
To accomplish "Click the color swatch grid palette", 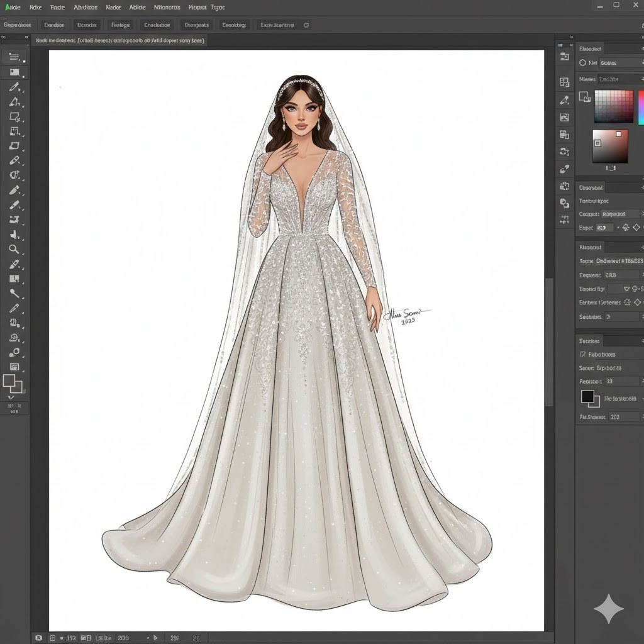I will [614, 106].
